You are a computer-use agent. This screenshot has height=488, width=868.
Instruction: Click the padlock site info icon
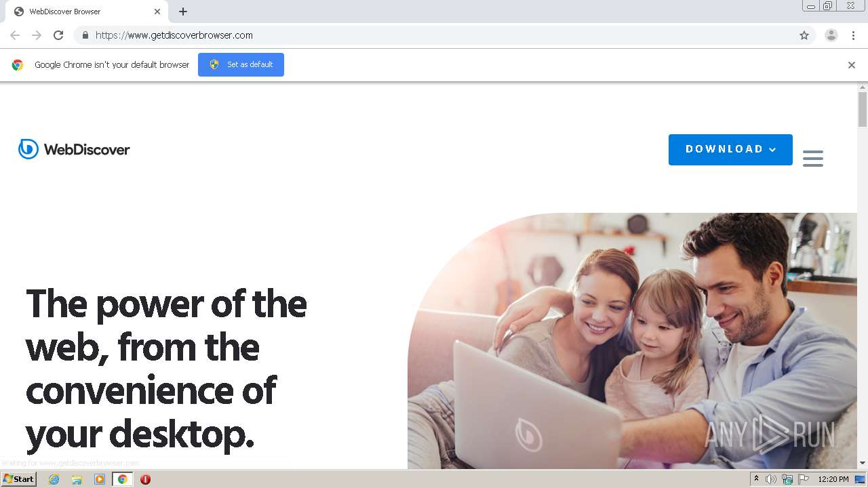tap(85, 35)
